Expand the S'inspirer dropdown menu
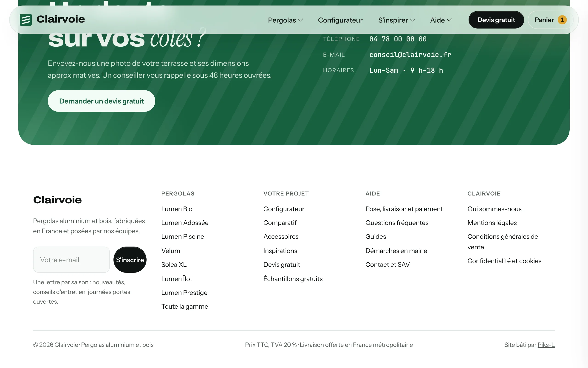Viewport: 588px width, 368px height. point(396,20)
